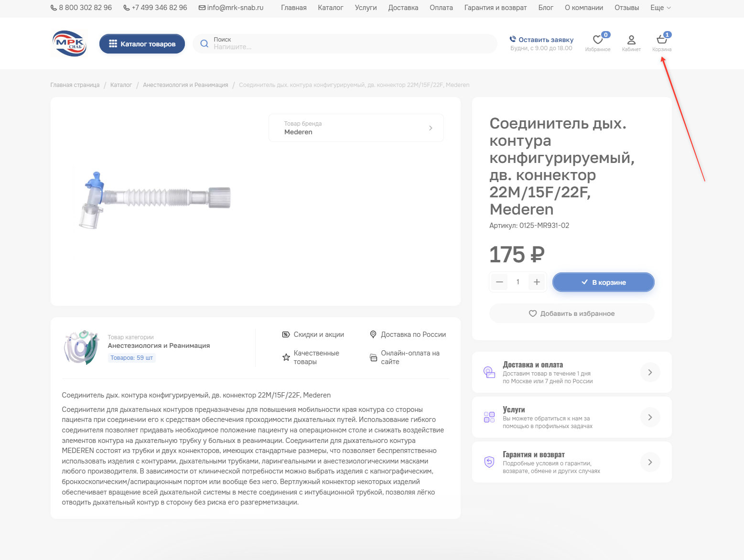Open the Кабинет user account icon

631,40
